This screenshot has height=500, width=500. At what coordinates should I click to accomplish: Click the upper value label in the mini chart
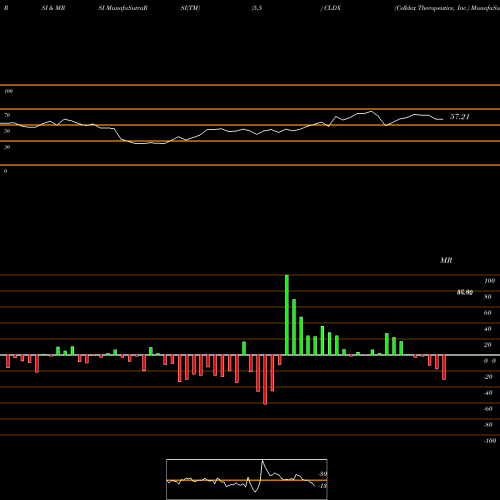click(323, 474)
